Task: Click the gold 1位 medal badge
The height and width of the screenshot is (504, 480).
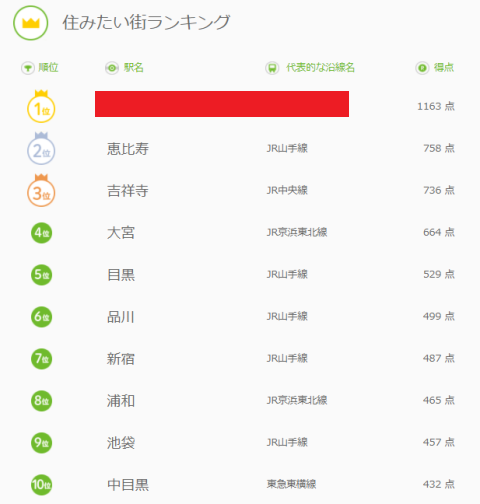Action: [x=41, y=106]
